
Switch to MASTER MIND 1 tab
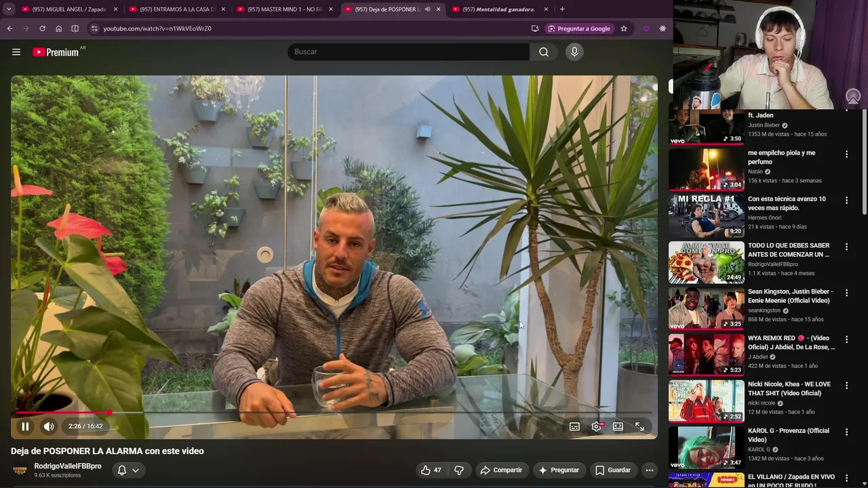point(285,9)
